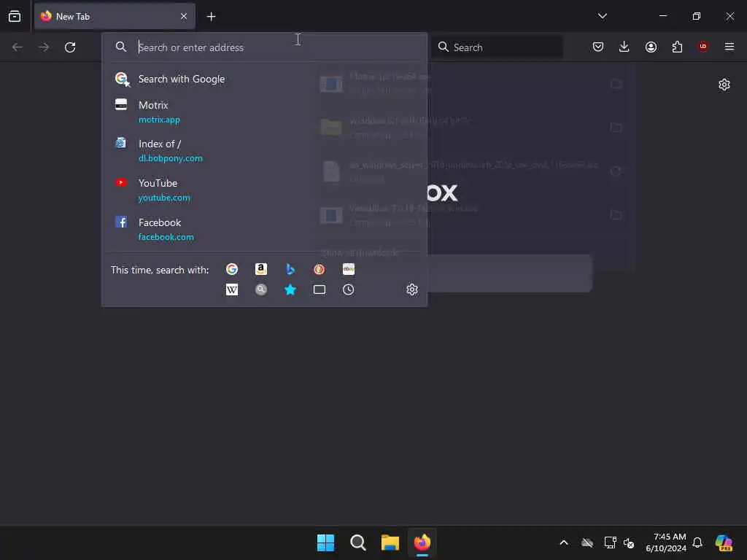Screen dimensions: 747x560
Task: Search this time with Amazon
Action: pyautogui.click(x=261, y=270)
